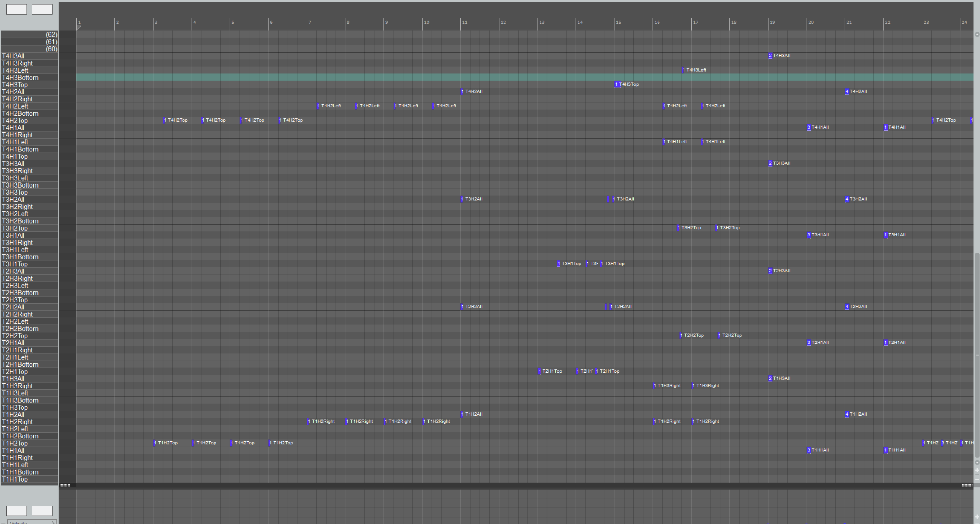Select the highlighted T4H3Bottom lane label
This screenshot has width=980, height=524.
pyautogui.click(x=20, y=78)
